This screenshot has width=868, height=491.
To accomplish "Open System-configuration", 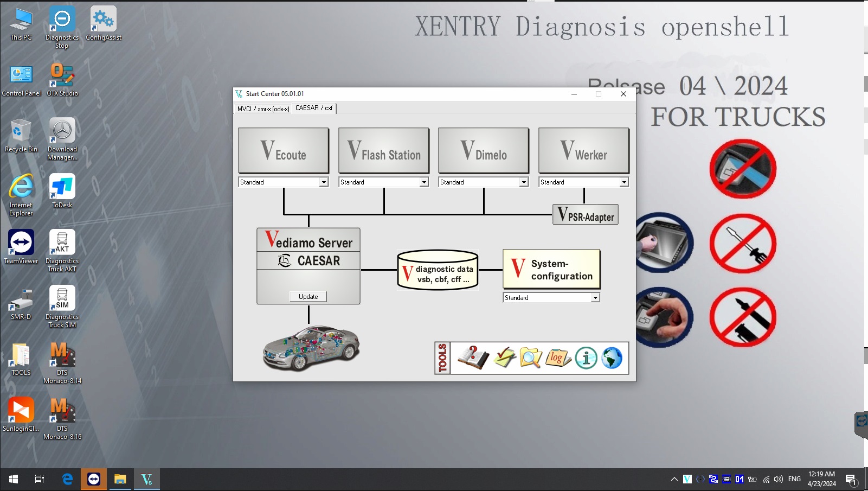I will [551, 269].
